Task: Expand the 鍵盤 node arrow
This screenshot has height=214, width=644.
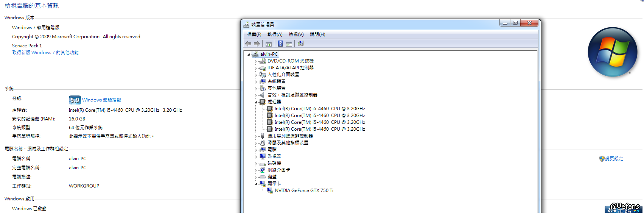Action: pyautogui.click(x=256, y=177)
